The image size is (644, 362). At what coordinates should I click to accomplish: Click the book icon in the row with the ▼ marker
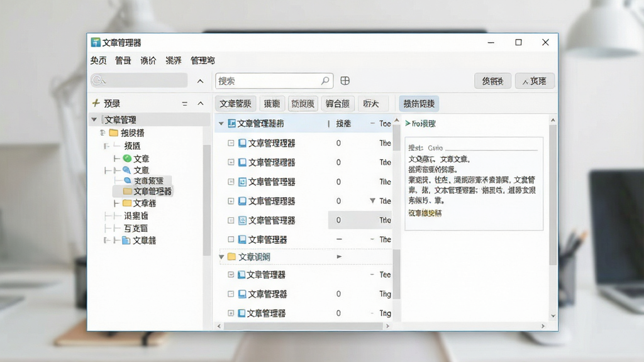pyautogui.click(x=242, y=200)
